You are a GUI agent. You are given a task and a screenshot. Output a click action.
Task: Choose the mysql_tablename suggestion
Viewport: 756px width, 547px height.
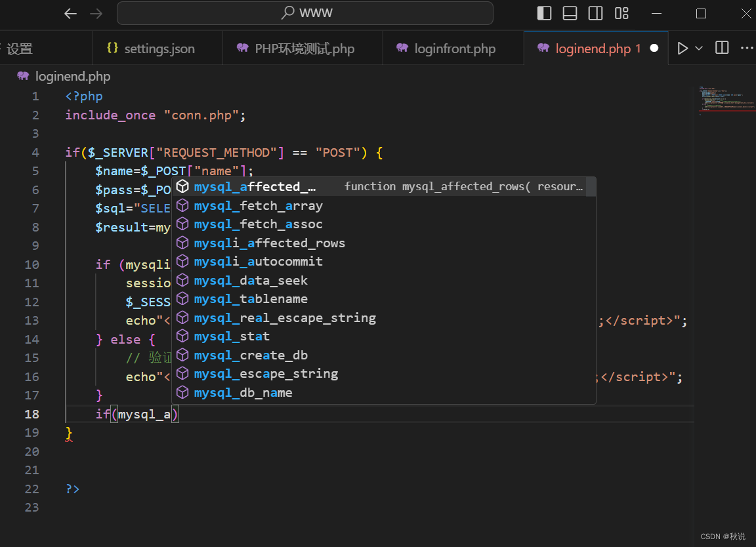pos(384,299)
